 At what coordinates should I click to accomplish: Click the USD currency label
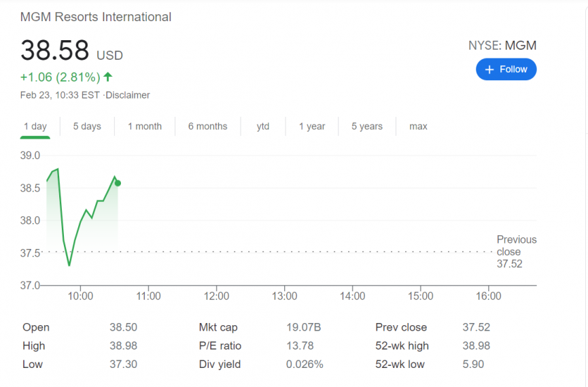click(x=109, y=56)
